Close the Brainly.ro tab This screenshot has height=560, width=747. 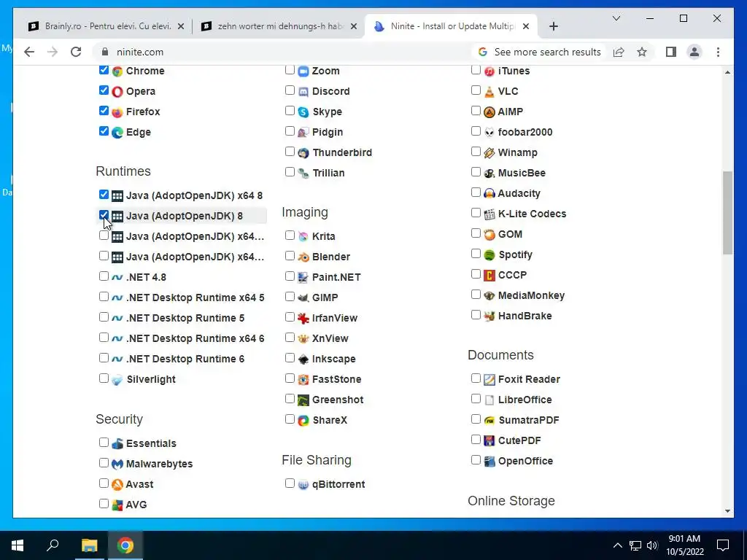click(181, 26)
